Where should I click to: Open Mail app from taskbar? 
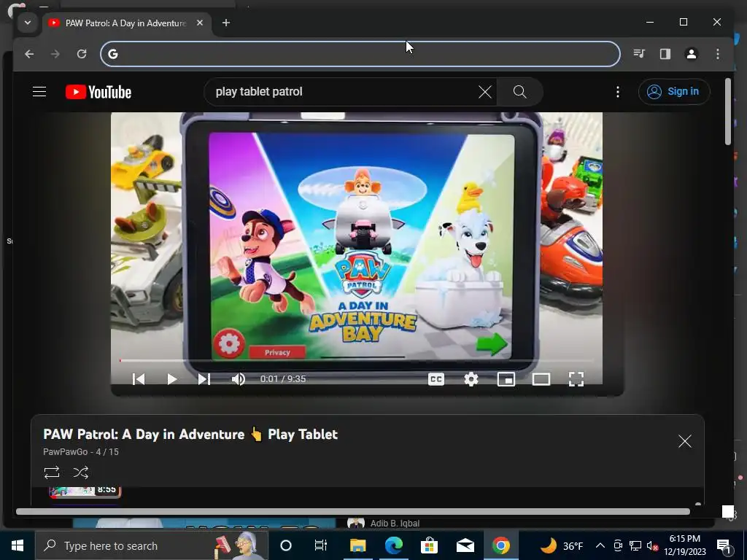pos(465,545)
